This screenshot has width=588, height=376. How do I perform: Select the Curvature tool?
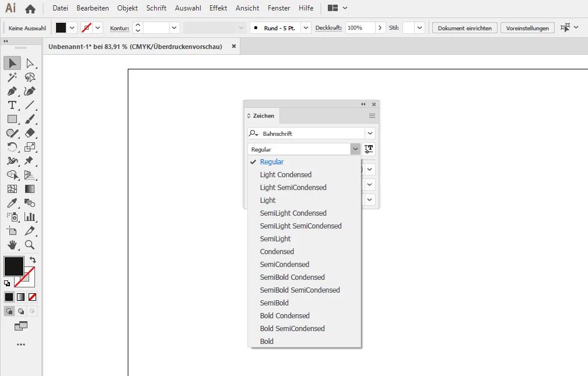(x=30, y=91)
